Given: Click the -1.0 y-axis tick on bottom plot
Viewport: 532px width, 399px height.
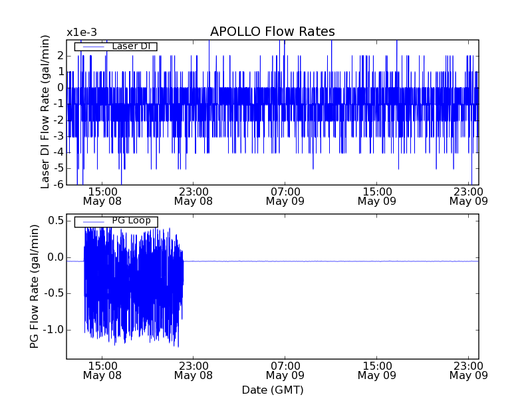Looking at the screenshot, I should [x=53, y=330].
